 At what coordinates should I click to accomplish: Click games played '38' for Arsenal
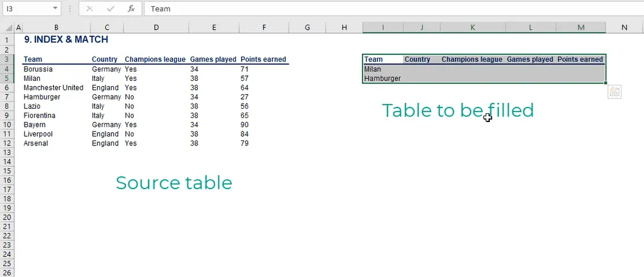pyautogui.click(x=194, y=143)
